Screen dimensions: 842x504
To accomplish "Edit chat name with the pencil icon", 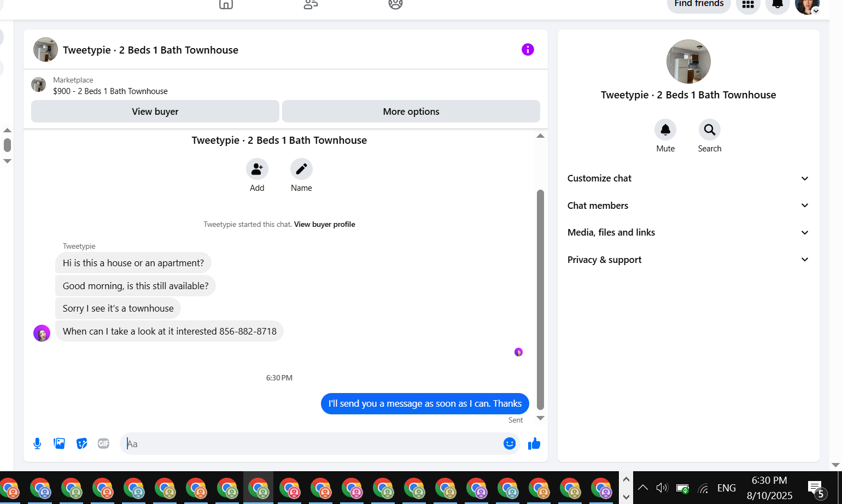I will coord(301,169).
